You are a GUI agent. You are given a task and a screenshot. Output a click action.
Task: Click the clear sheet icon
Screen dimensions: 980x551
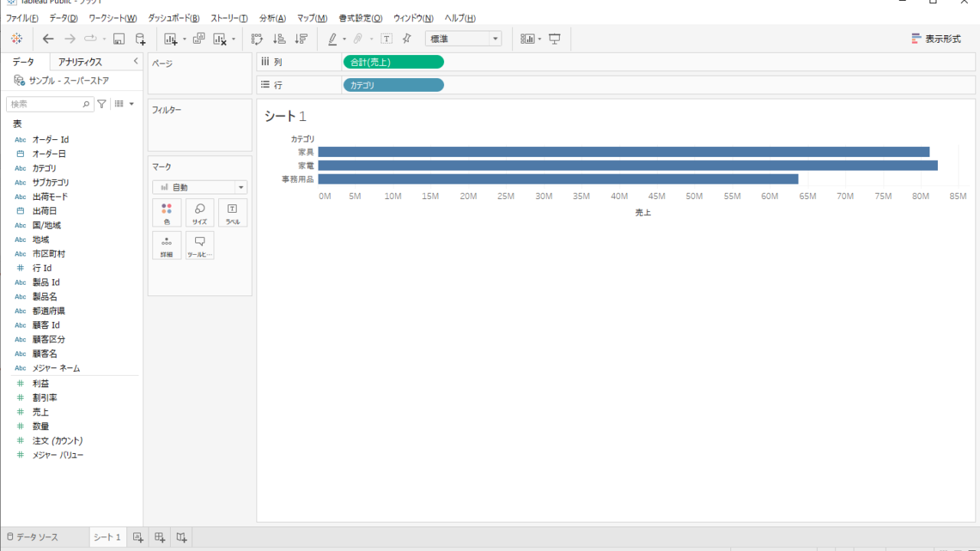pos(220,39)
